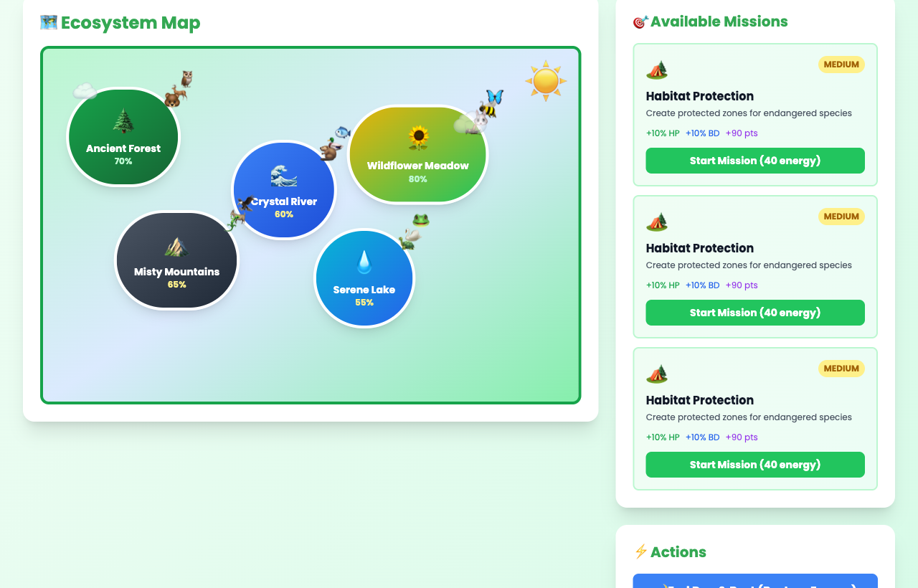918x588 pixels.
Task: Click the tent icon on second mission card
Action: [x=657, y=222]
